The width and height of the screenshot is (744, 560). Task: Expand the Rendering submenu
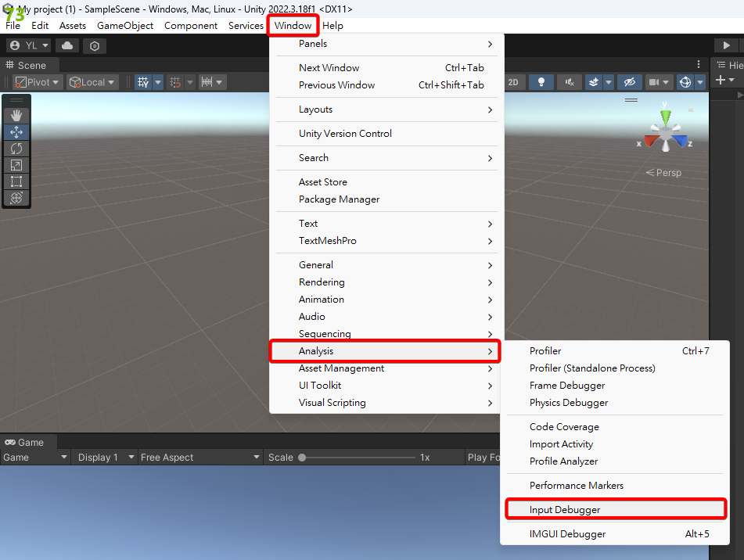pyautogui.click(x=386, y=282)
